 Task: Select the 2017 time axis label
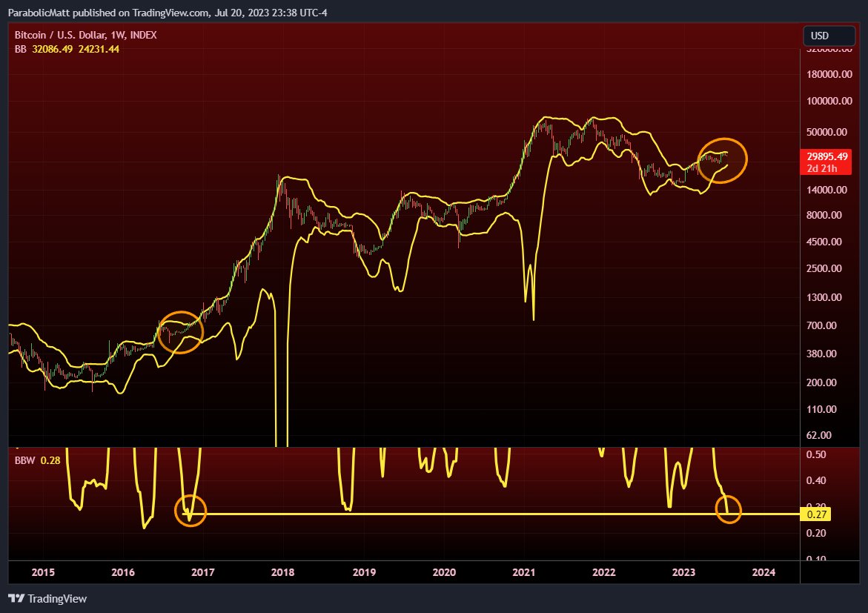click(x=202, y=572)
